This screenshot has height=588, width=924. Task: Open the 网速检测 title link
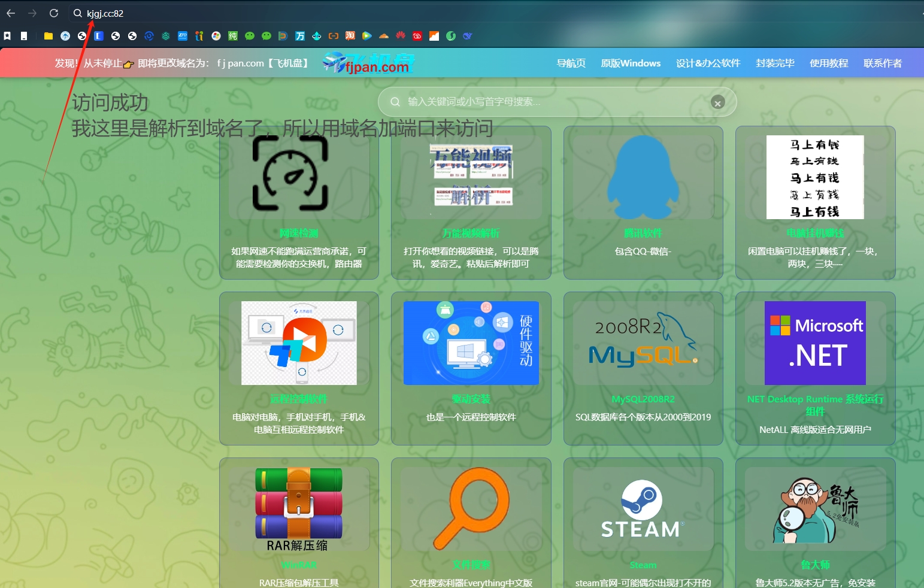tap(299, 233)
